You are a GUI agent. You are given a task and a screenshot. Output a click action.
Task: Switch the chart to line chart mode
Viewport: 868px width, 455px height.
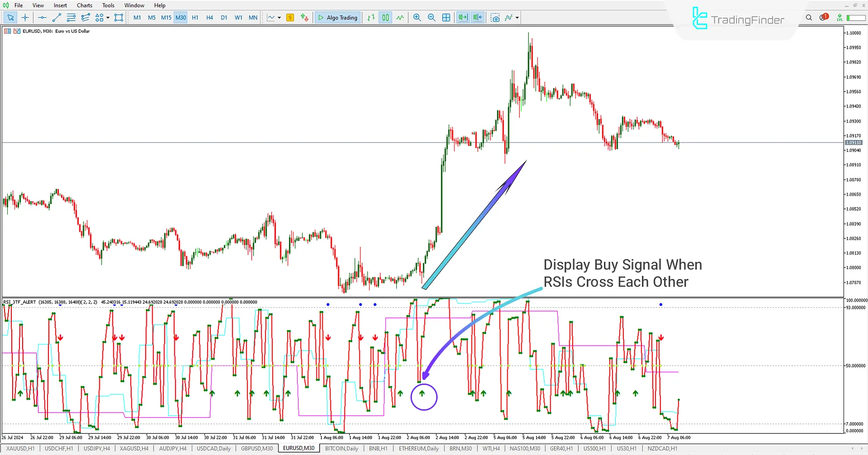point(400,18)
